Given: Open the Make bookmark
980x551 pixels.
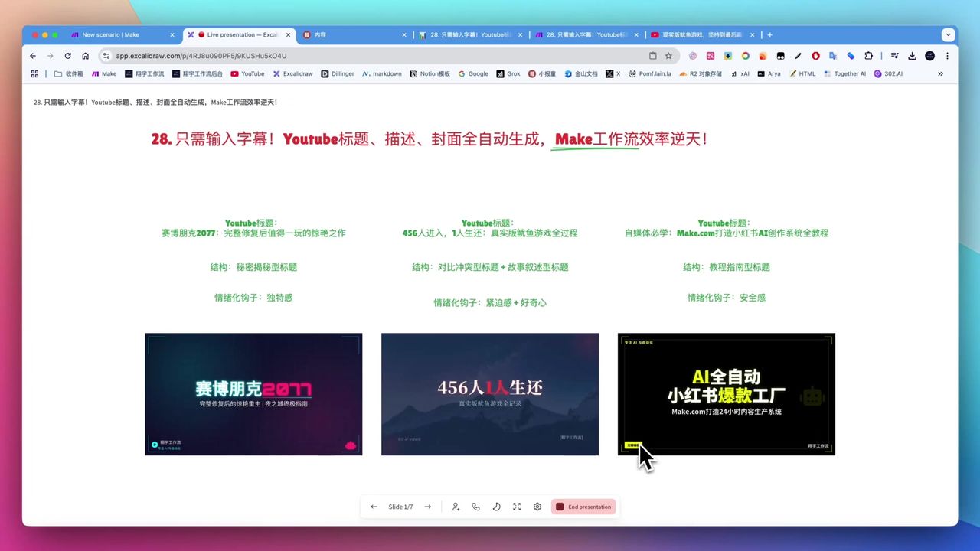Looking at the screenshot, I should click(104, 73).
